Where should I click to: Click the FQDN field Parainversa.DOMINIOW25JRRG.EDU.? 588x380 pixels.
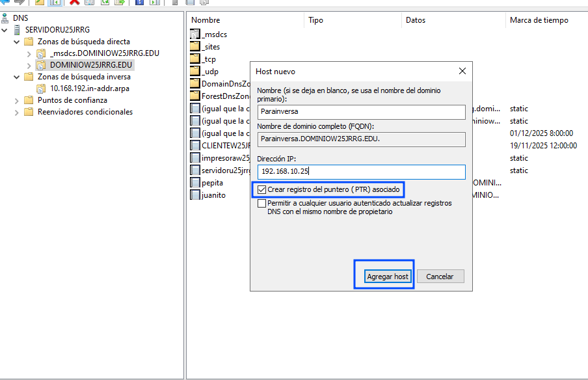coord(362,139)
